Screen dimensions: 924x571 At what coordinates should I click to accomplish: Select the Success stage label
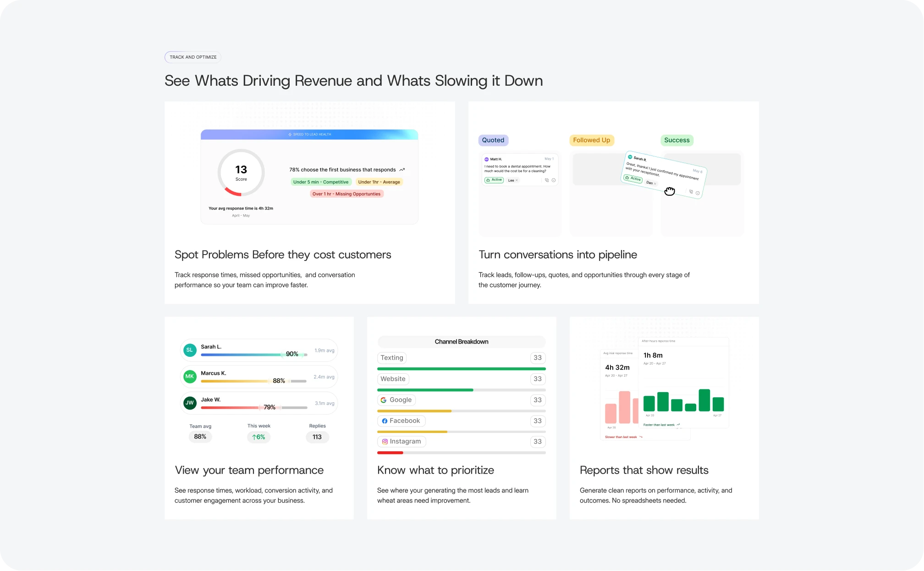tap(677, 140)
